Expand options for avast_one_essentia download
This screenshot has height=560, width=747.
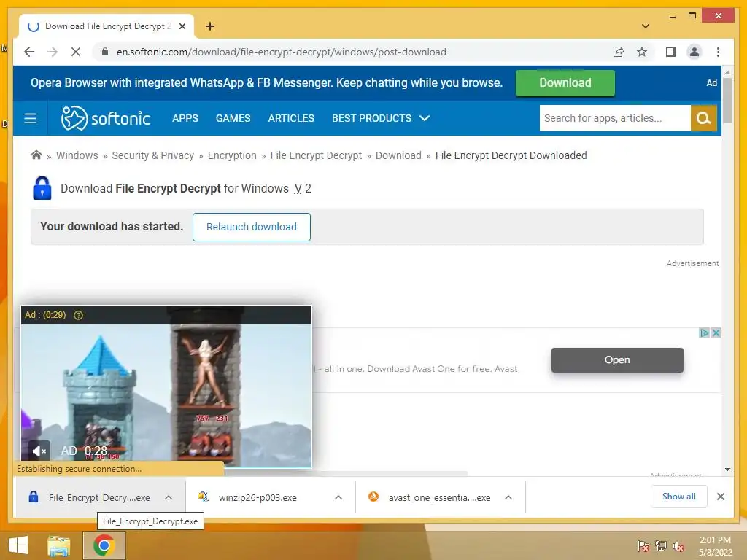(508, 497)
